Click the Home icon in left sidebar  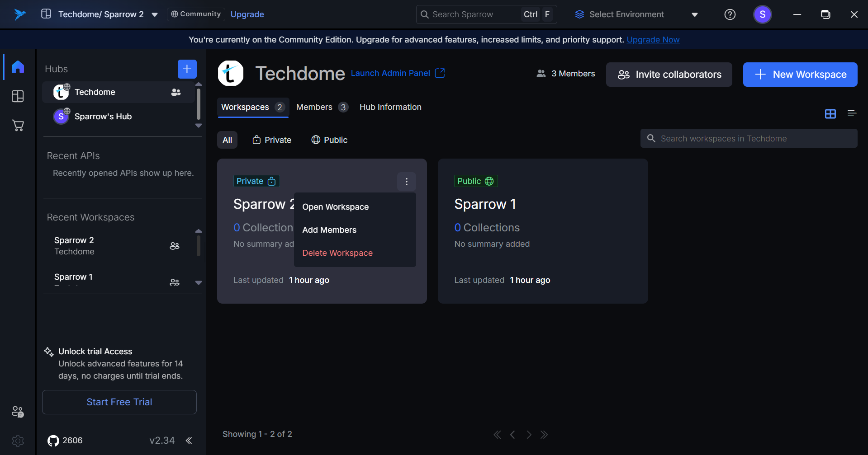pos(18,67)
